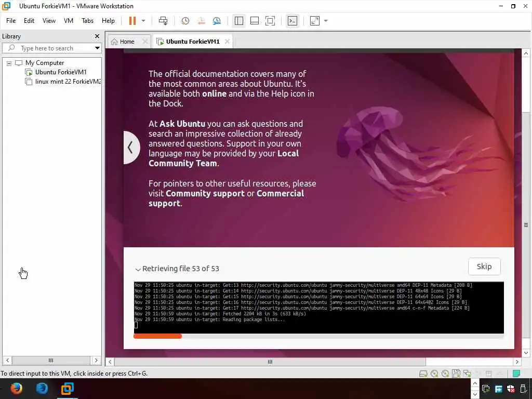This screenshot has width=532, height=399.
Task: Click the first CD/DVD device status icon
Action: tap(434, 374)
